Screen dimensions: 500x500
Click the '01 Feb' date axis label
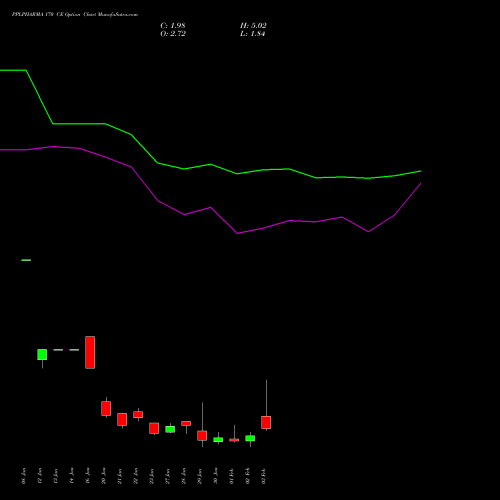point(232,476)
